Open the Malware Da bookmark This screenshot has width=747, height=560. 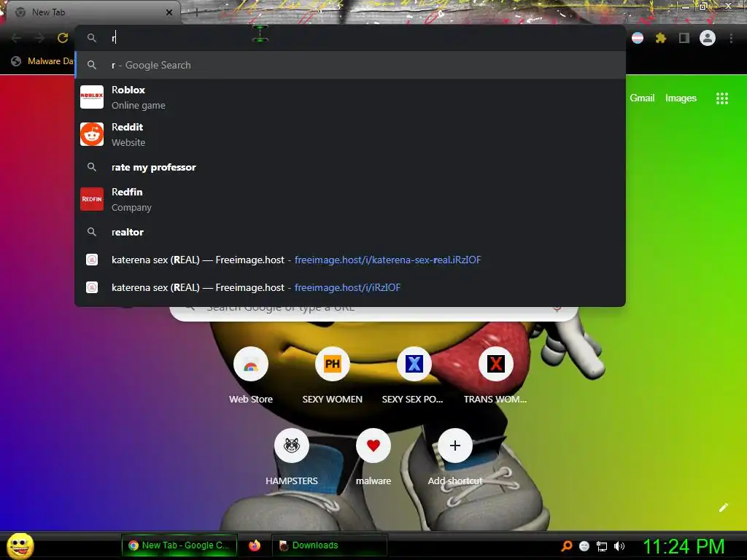coord(42,61)
